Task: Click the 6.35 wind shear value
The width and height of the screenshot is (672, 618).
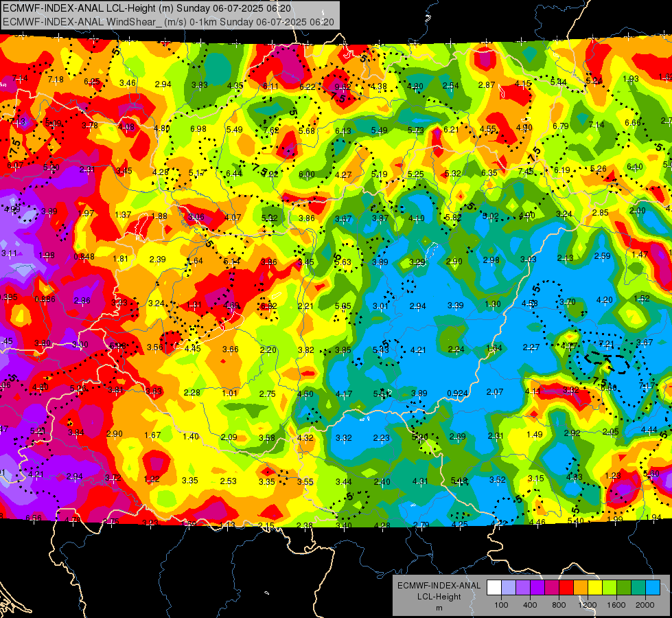Action: pos(489,173)
